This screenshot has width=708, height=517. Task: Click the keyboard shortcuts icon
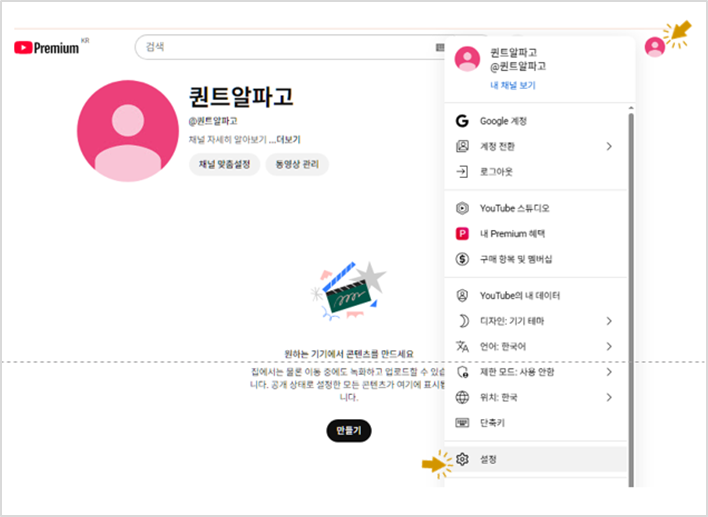(x=462, y=423)
